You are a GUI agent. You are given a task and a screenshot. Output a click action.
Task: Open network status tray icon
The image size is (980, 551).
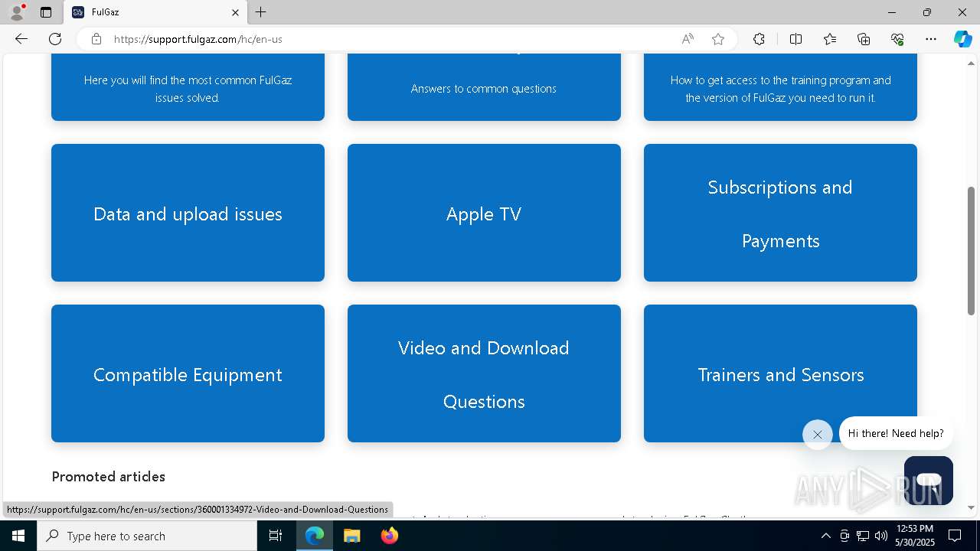tap(863, 536)
